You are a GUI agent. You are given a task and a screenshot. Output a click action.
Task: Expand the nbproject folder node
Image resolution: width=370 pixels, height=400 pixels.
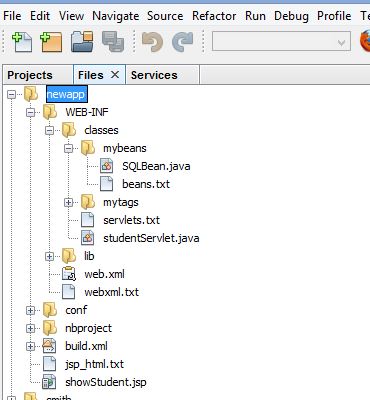click(31, 328)
